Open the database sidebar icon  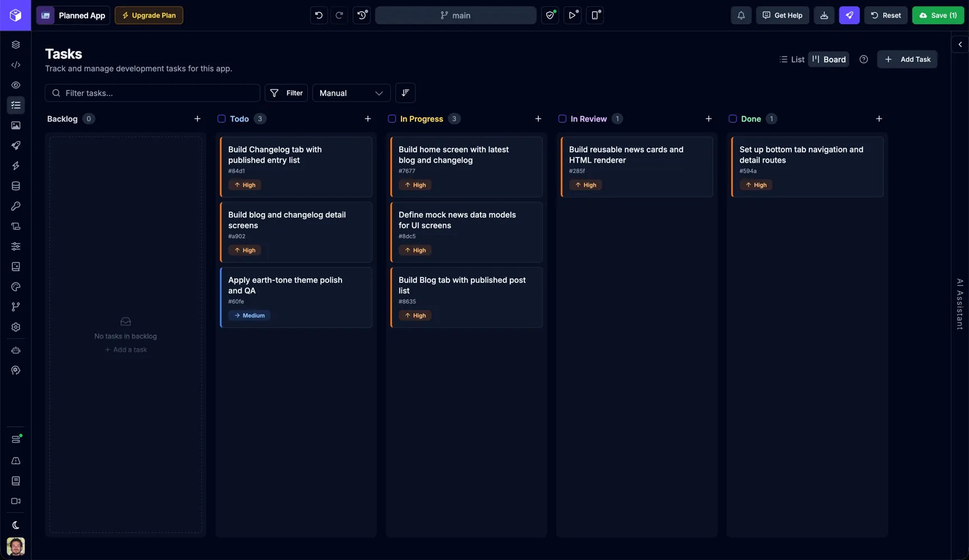pyautogui.click(x=16, y=186)
